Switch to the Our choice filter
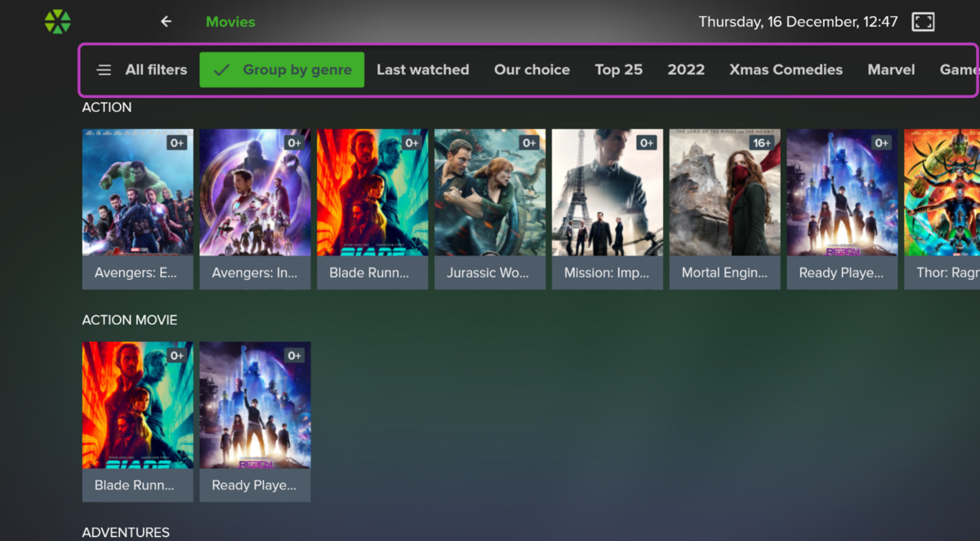 [x=532, y=70]
